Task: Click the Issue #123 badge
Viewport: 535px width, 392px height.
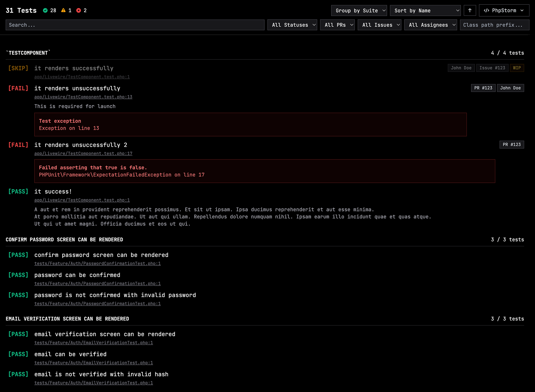Action: pyautogui.click(x=492, y=68)
